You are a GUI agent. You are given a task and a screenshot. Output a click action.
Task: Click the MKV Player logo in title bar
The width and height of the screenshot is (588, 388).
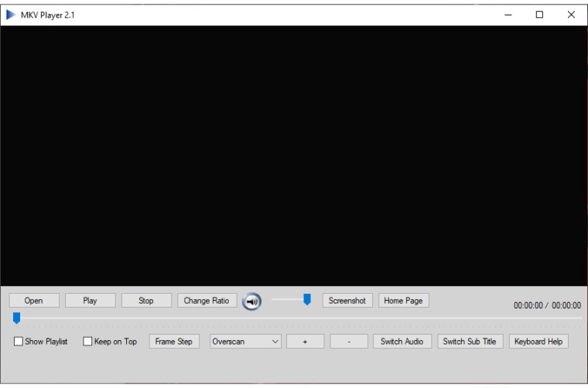11,15
